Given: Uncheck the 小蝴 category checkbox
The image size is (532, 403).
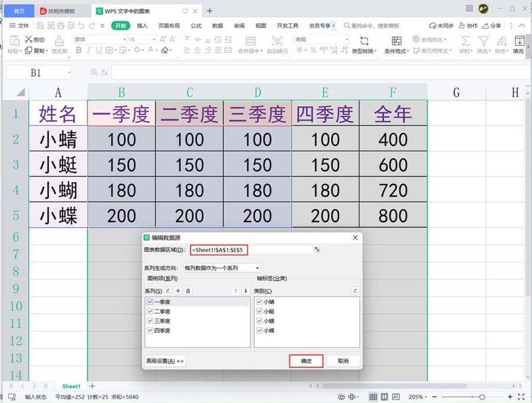Looking at the screenshot, I should (259, 320).
